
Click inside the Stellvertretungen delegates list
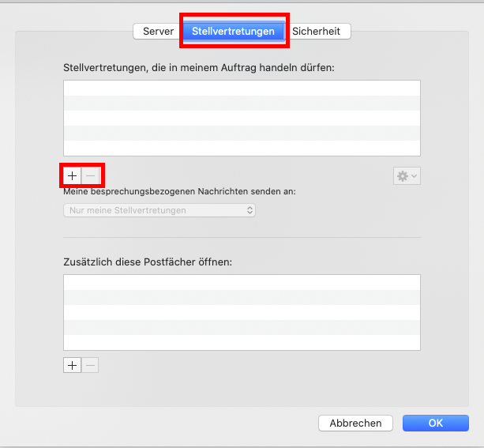pyautogui.click(x=242, y=118)
